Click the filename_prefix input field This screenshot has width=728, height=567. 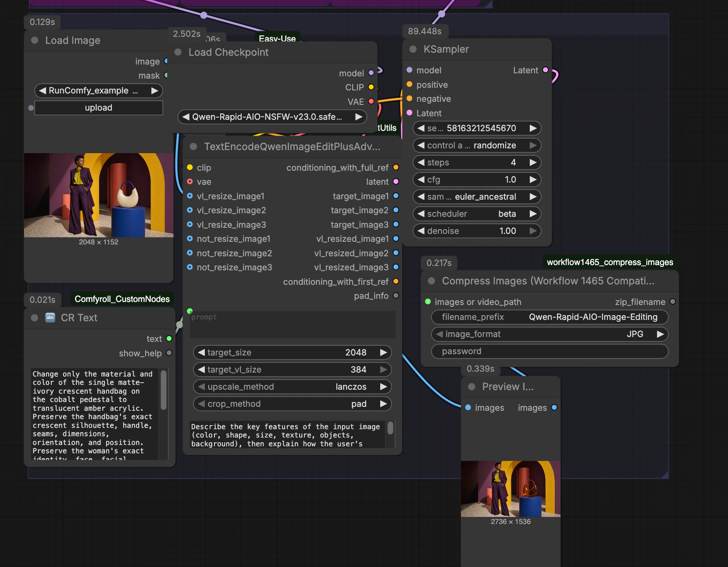coord(550,317)
